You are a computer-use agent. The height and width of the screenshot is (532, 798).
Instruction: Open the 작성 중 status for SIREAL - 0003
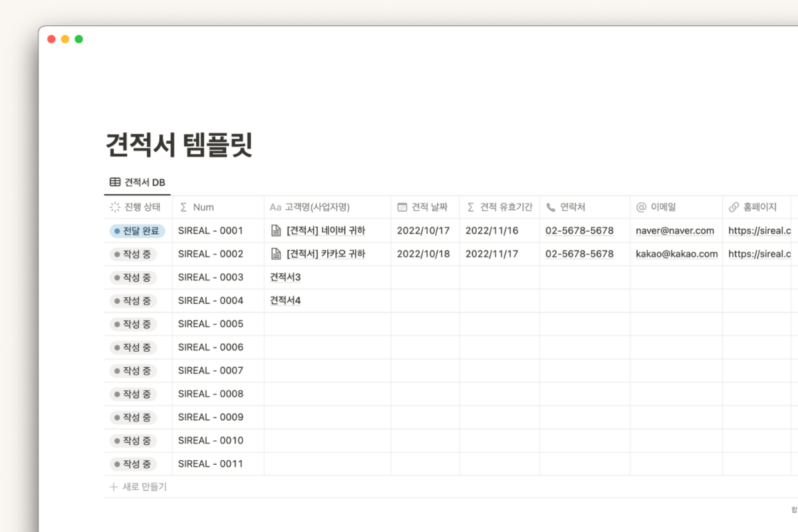coord(131,277)
